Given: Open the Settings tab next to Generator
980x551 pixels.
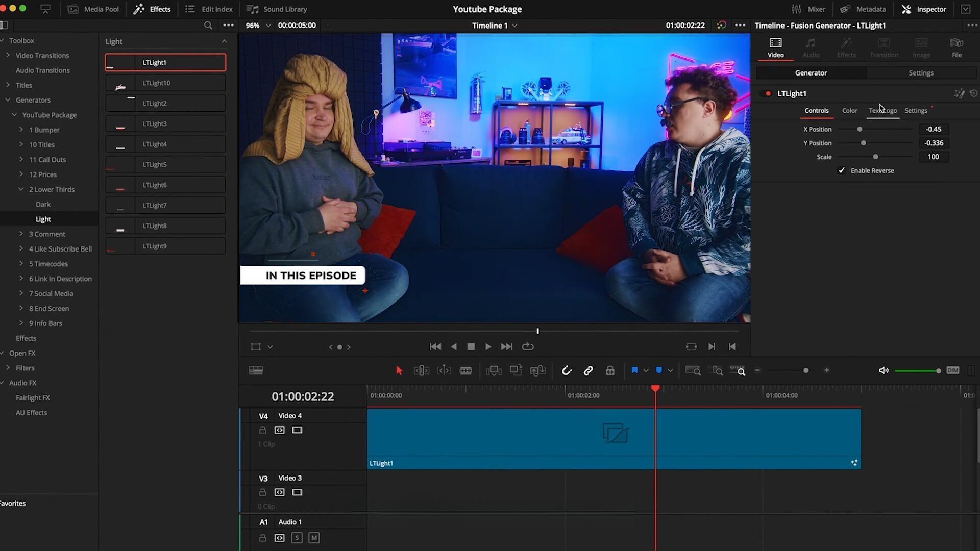Looking at the screenshot, I should coord(921,72).
